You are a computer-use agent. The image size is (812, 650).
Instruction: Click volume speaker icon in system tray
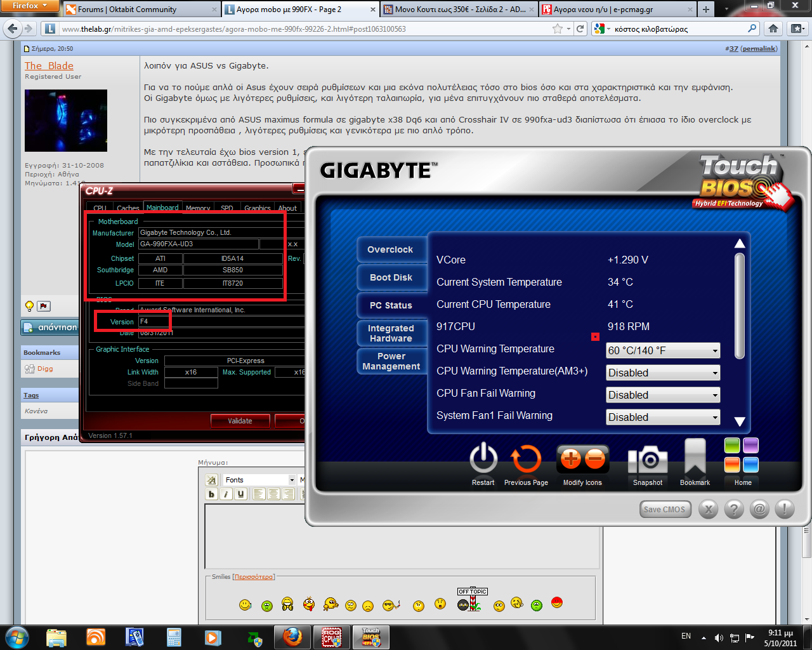click(x=719, y=638)
